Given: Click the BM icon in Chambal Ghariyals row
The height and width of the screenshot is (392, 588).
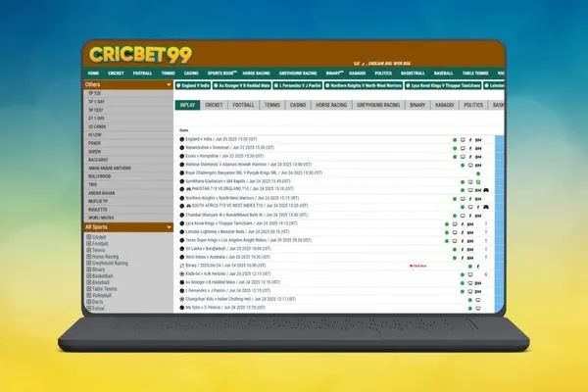Looking at the screenshot, I should tap(478, 216).
